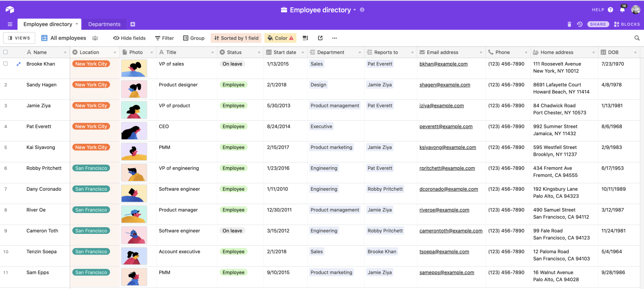Image resolution: width=644 pixels, height=289 pixels.
Task: Click the DOB column header
Action: 619,52
